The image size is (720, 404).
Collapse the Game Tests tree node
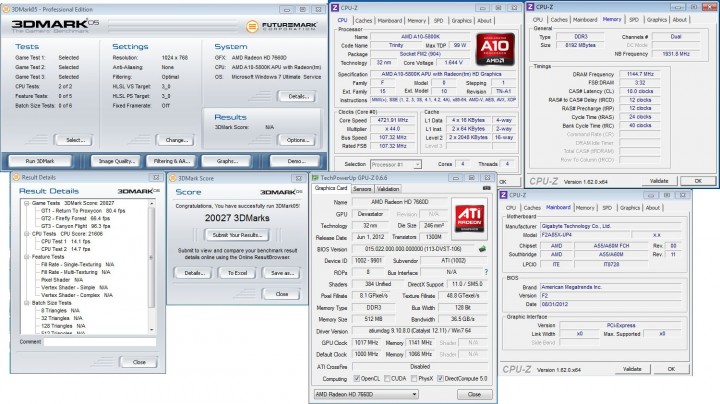coord(27,203)
